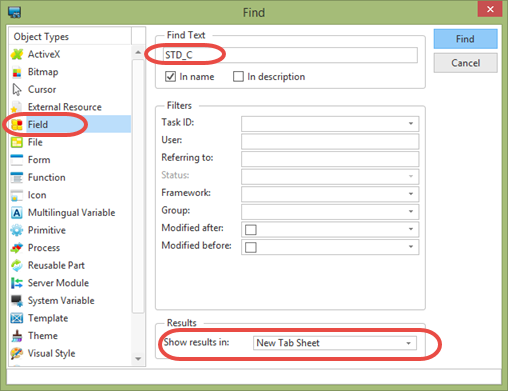Open the Task ID dropdown
The height and width of the screenshot is (391, 508).
pyautogui.click(x=411, y=123)
